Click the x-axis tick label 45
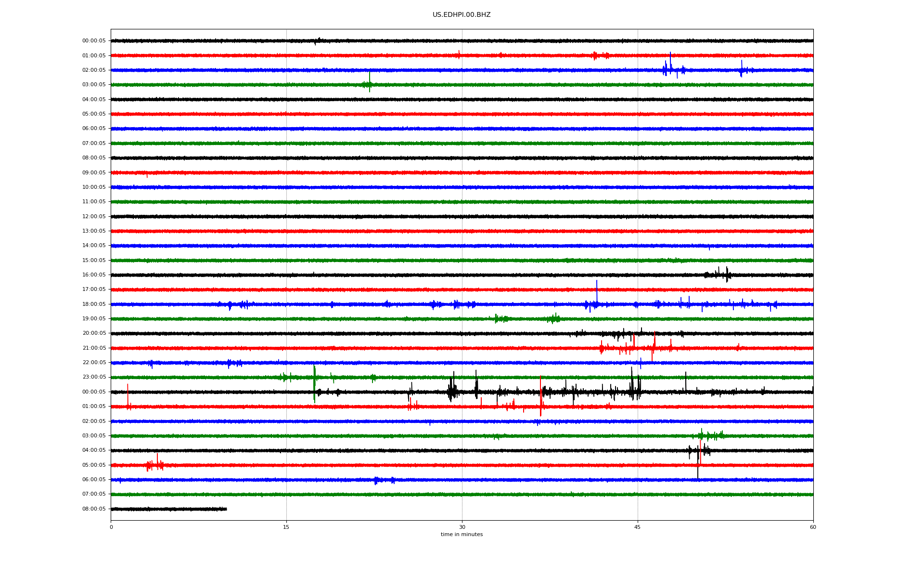Viewport: 924px width, 578px height. click(x=637, y=527)
